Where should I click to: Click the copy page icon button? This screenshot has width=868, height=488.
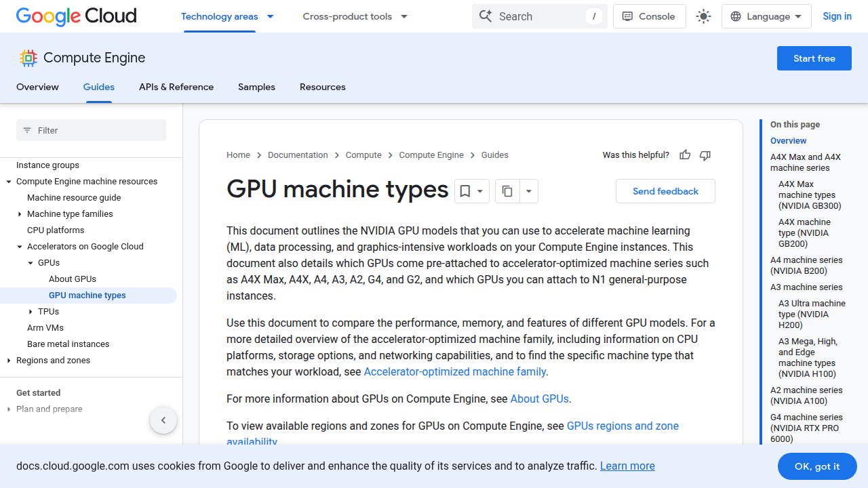click(x=507, y=191)
